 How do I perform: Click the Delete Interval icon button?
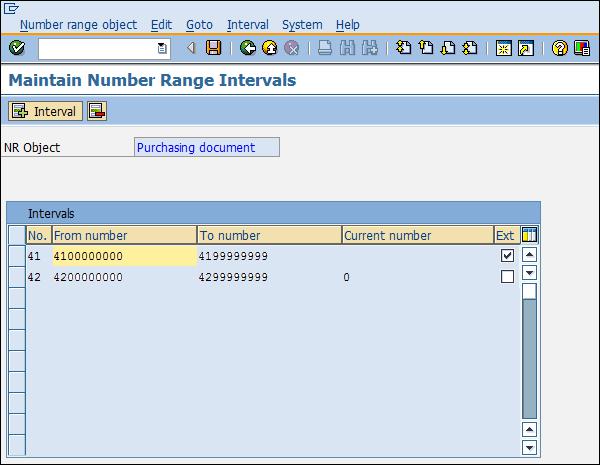point(97,111)
